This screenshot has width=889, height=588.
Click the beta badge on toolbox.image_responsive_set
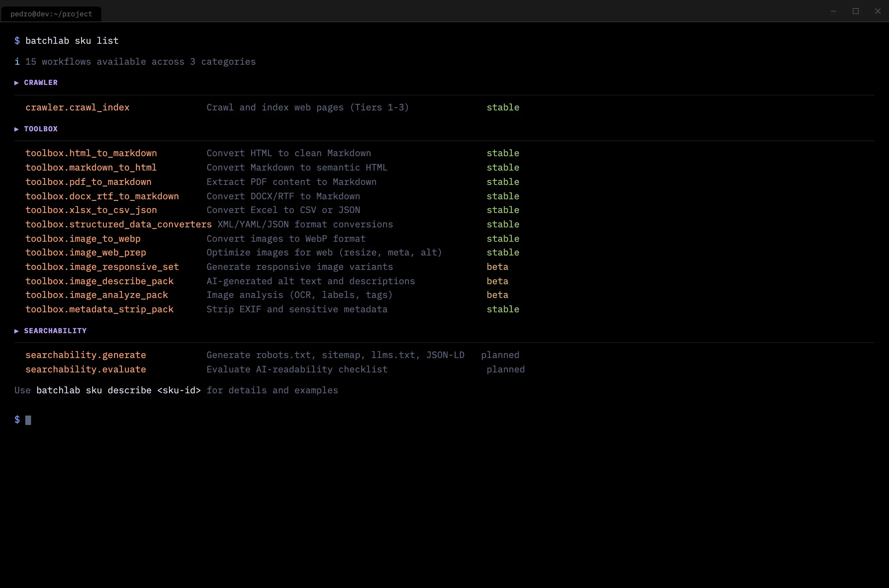(498, 267)
